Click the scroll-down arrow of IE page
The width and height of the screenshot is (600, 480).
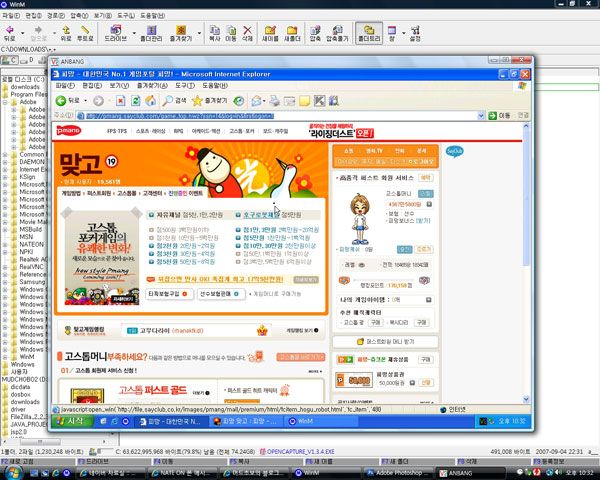point(526,399)
